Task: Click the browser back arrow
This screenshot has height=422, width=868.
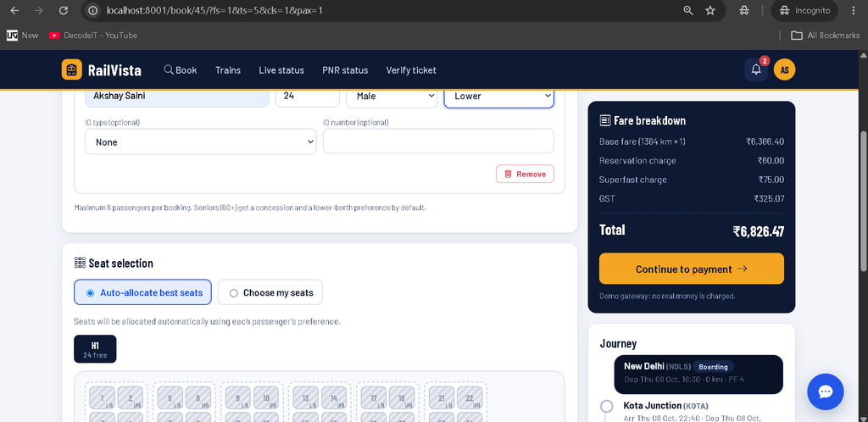Action: pos(14,10)
